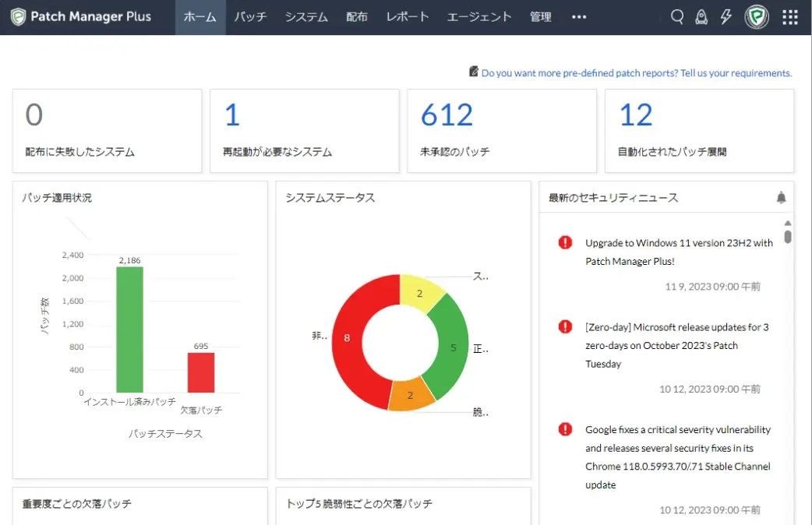This screenshot has height=525, width=812.
Task: Click the red donut segment showing 8
Action: point(347,337)
